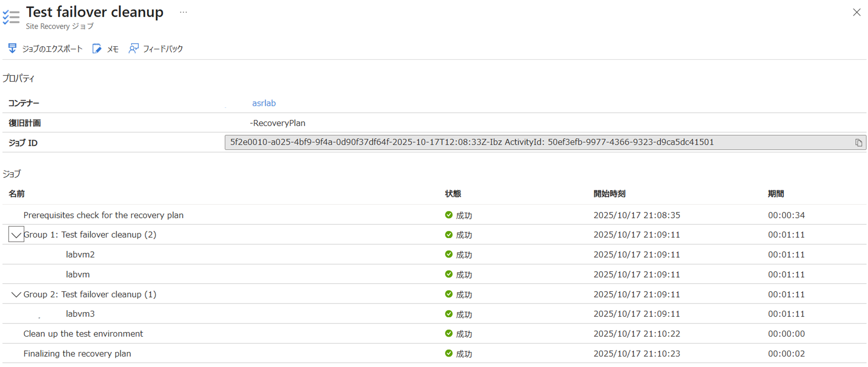Select the labvm job row
The image size is (868, 367).
pyautogui.click(x=78, y=274)
